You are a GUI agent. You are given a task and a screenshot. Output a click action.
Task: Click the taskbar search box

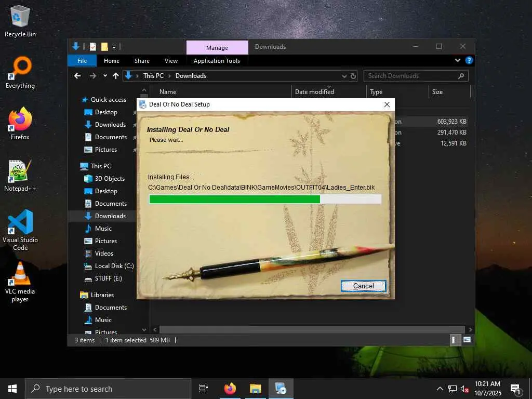(108, 389)
